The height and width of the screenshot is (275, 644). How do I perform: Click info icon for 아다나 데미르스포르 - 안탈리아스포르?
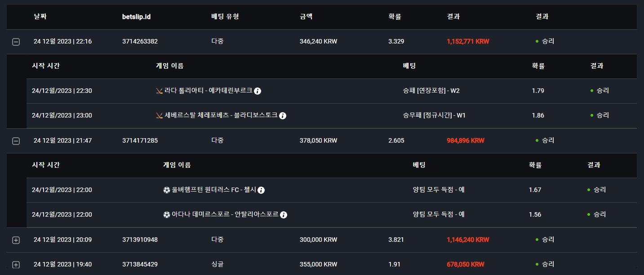click(284, 215)
